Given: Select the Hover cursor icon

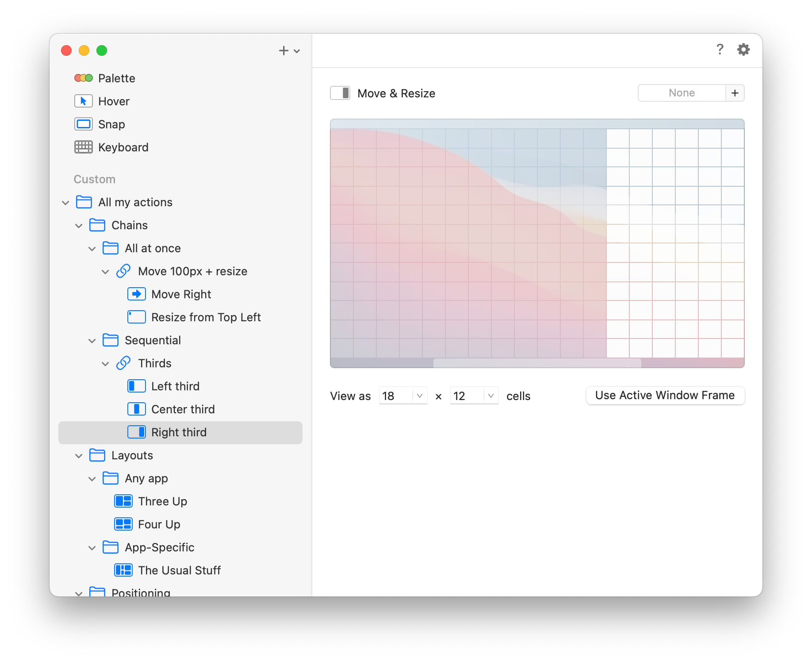Looking at the screenshot, I should pyautogui.click(x=83, y=101).
